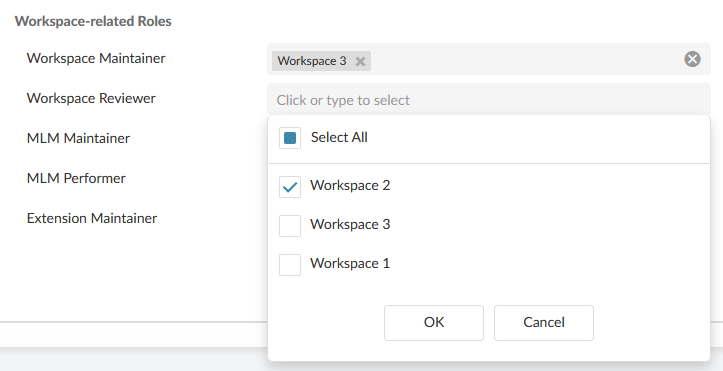Check the Workspace 1 checkbox
This screenshot has width=723, height=371.
coord(290,265)
